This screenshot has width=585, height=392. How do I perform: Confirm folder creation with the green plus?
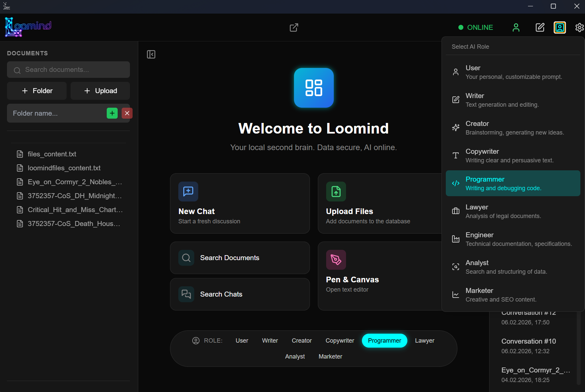(112, 113)
